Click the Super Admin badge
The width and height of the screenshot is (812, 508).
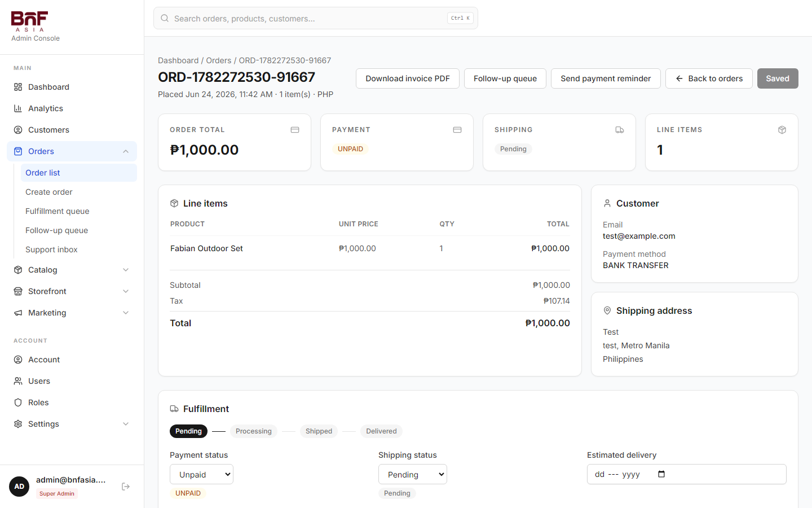click(x=57, y=493)
